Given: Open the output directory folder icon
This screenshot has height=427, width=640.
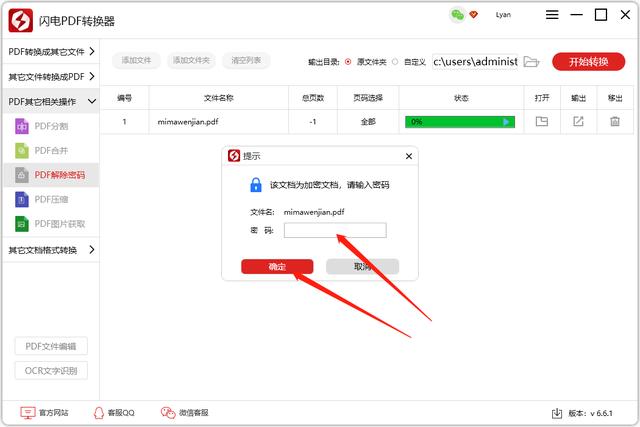Looking at the screenshot, I should (x=532, y=61).
